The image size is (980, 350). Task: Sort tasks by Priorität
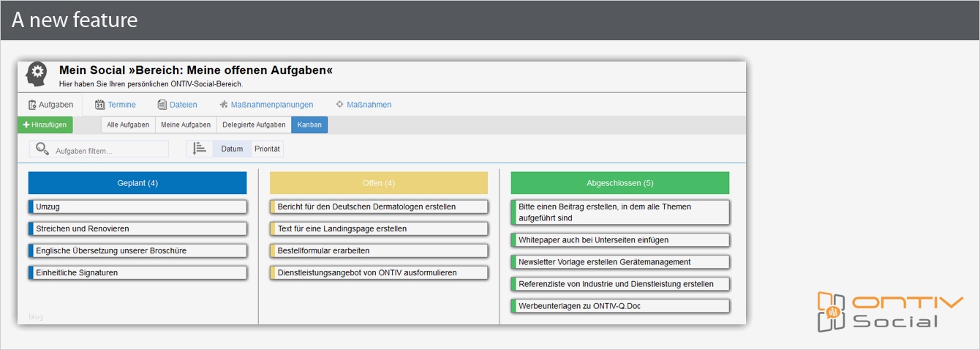(267, 149)
